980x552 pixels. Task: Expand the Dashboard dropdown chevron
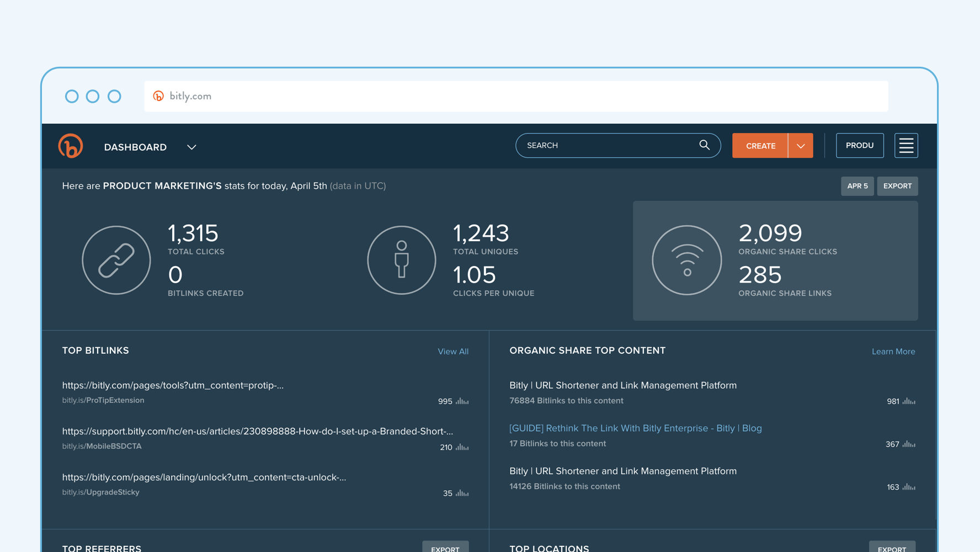(191, 147)
